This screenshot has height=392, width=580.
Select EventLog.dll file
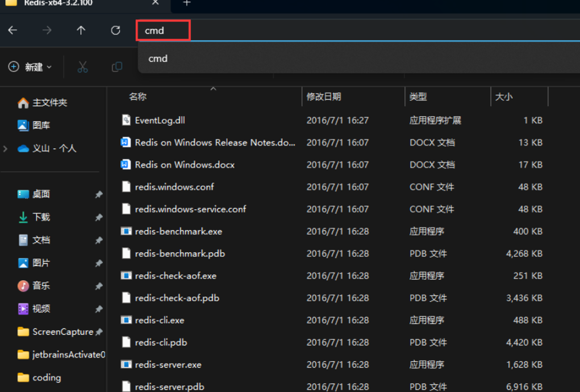(x=160, y=120)
